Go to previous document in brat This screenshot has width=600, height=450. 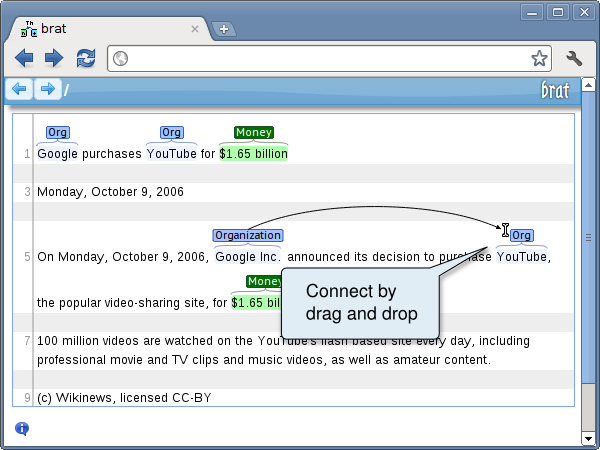pos(19,90)
